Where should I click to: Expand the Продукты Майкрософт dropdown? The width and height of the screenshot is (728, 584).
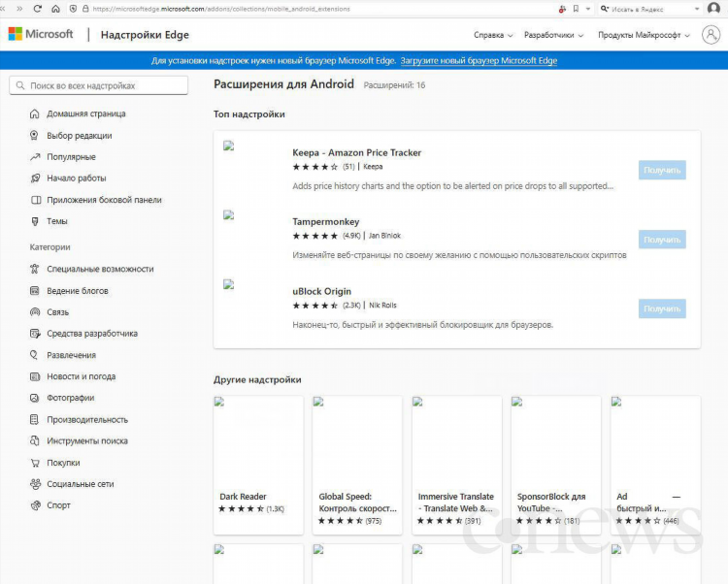click(644, 35)
